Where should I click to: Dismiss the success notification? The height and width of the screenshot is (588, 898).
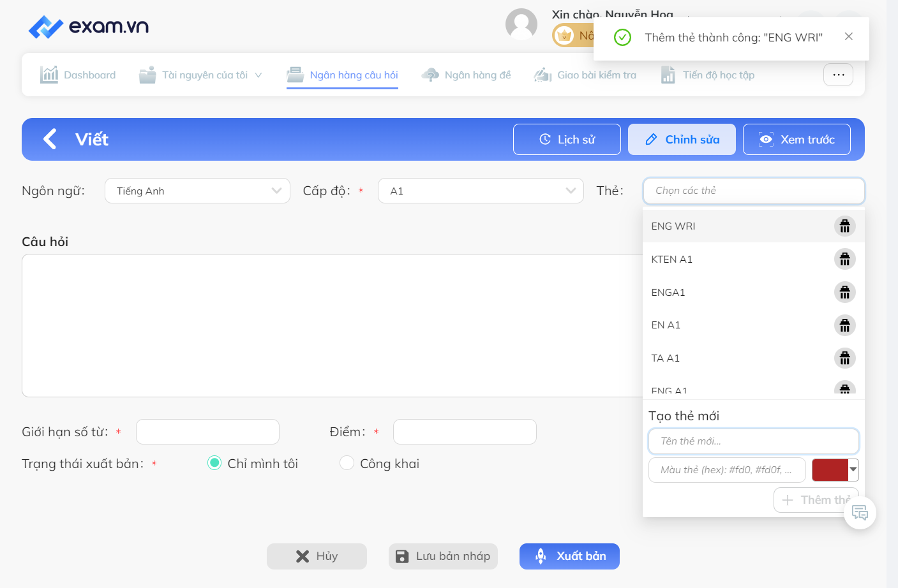848,36
